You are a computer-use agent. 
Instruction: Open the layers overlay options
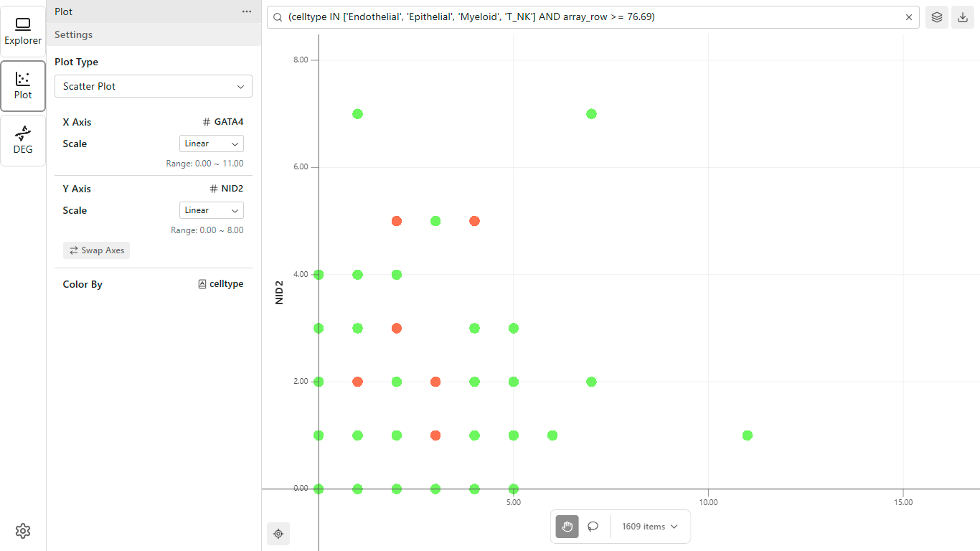tap(936, 17)
